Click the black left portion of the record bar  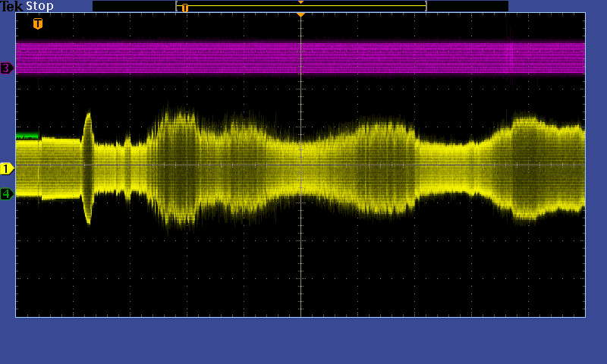(x=133, y=6)
